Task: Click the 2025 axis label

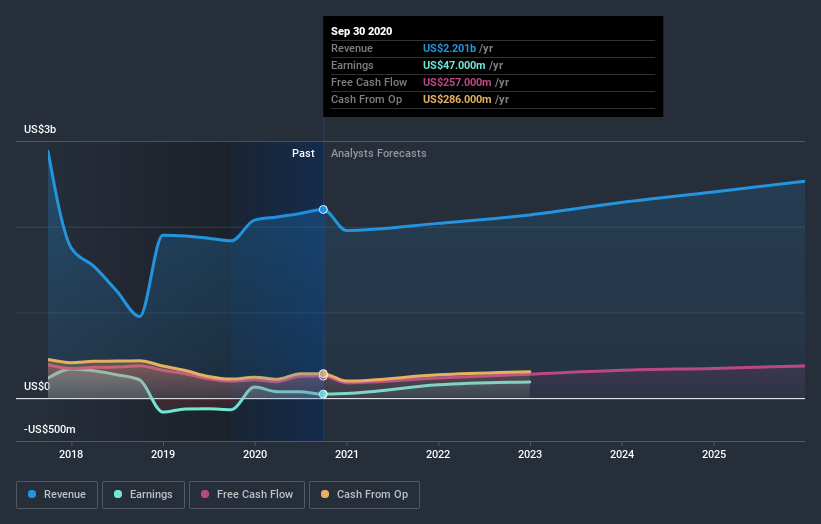Action: point(714,454)
